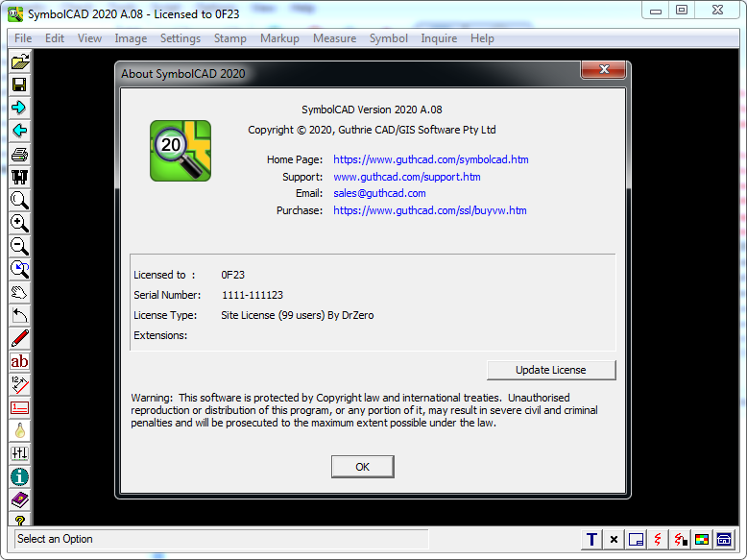Click the Zoom Previous magnifier with arrow
This screenshot has width=747, height=560.
point(20,269)
